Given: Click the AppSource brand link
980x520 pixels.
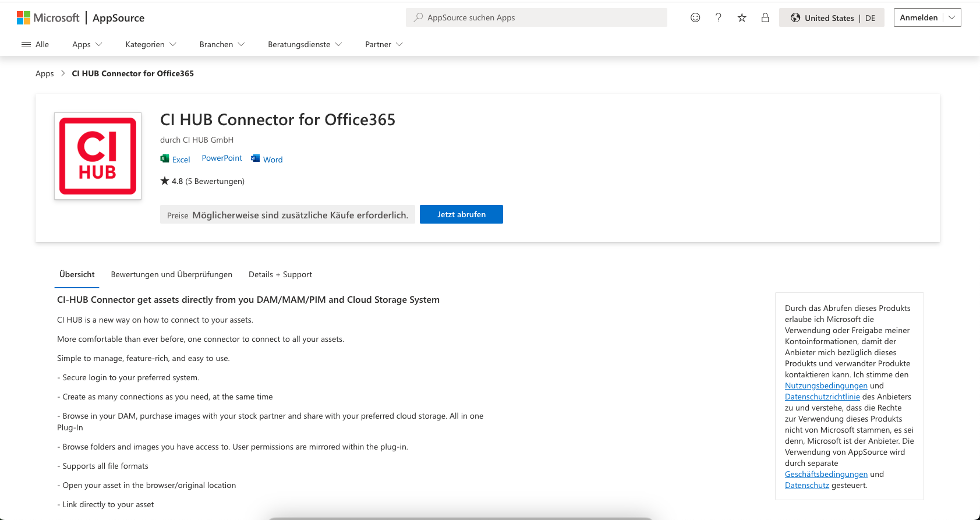Looking at the screenshot, I should coord(119,18).
